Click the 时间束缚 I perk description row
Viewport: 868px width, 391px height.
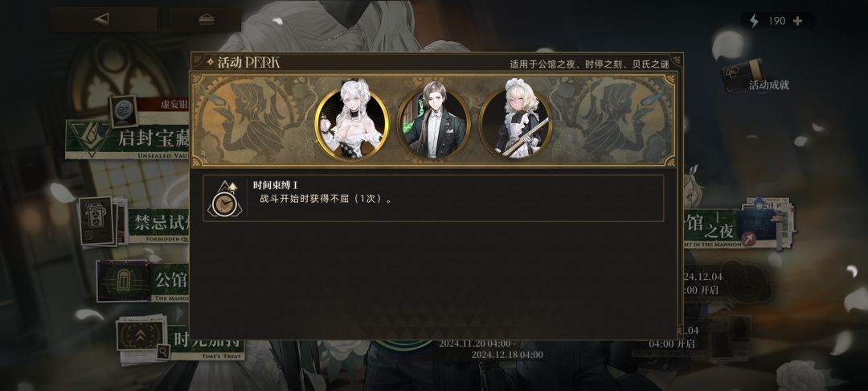[433, 198]
